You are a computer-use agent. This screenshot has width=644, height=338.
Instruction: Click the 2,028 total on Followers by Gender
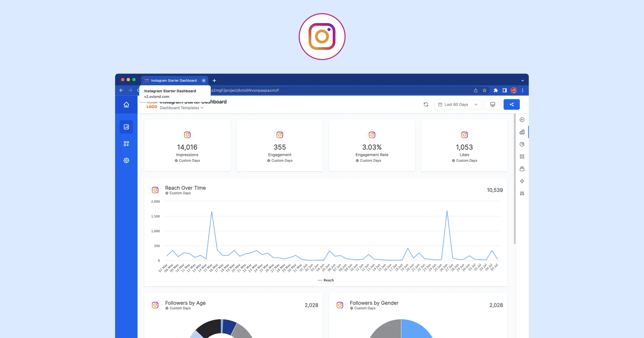496,305
